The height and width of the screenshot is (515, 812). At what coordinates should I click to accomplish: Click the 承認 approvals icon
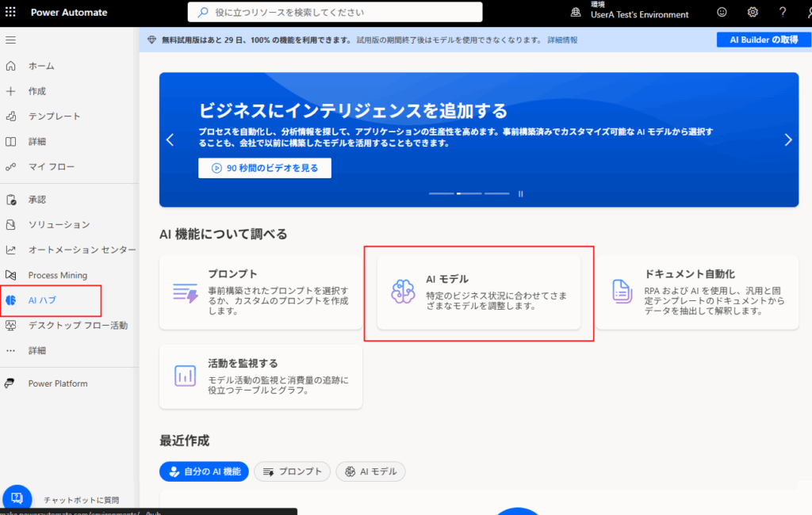tap(11, 200)
